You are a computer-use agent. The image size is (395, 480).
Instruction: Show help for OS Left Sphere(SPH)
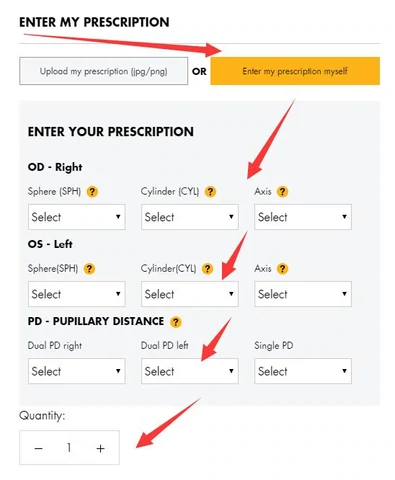click(89, 269)
